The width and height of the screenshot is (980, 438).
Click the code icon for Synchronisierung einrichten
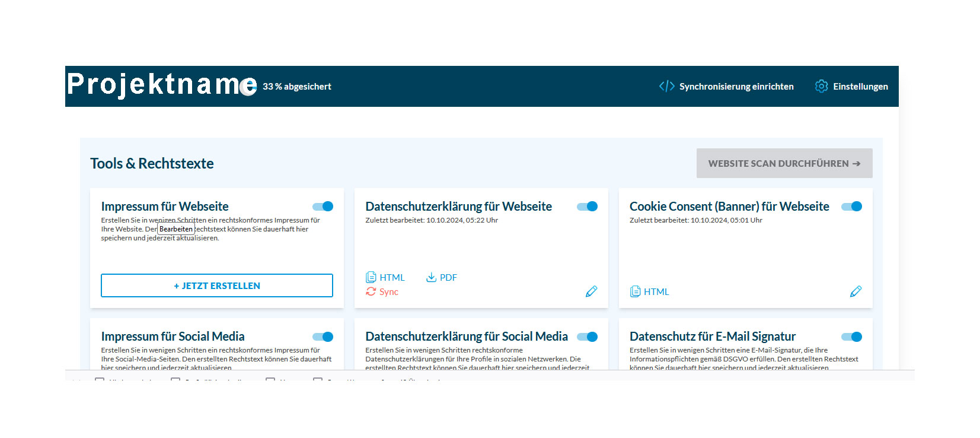pos(666,87)
